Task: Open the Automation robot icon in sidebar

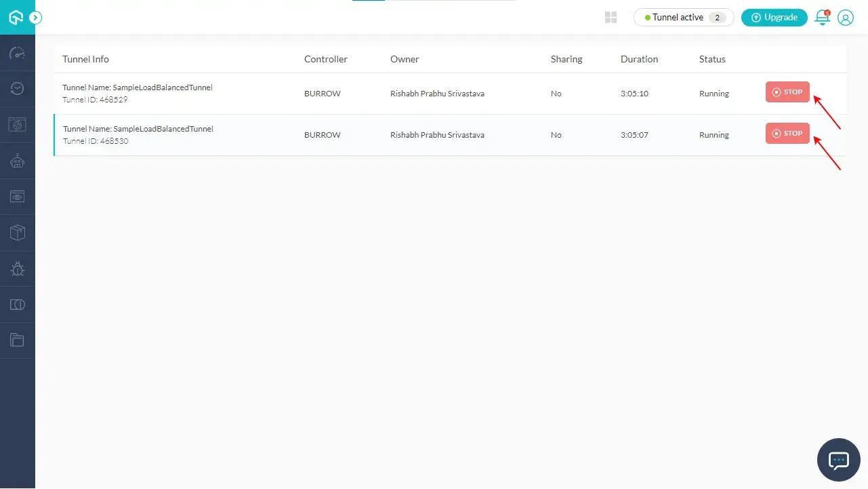Action: 18,161
